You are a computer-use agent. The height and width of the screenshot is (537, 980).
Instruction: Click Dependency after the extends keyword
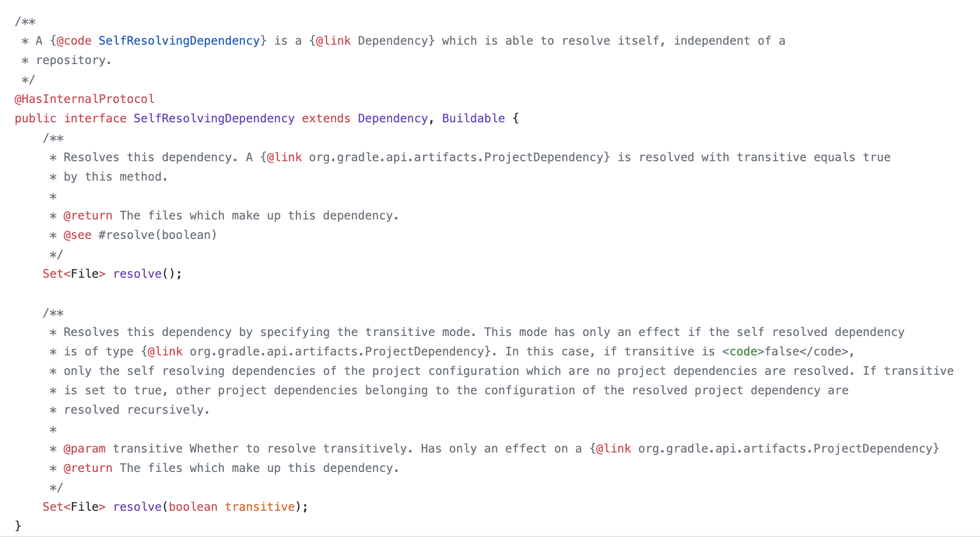pos(393,118)
